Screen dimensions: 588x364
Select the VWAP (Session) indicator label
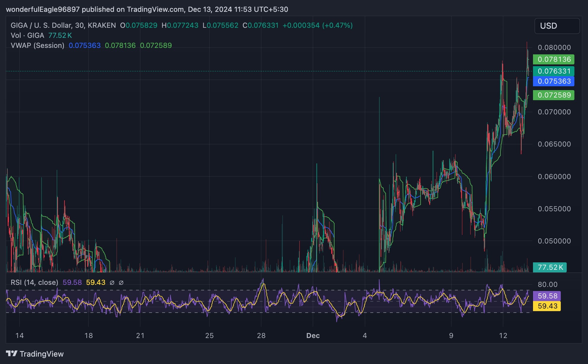[x=37, y=45]
